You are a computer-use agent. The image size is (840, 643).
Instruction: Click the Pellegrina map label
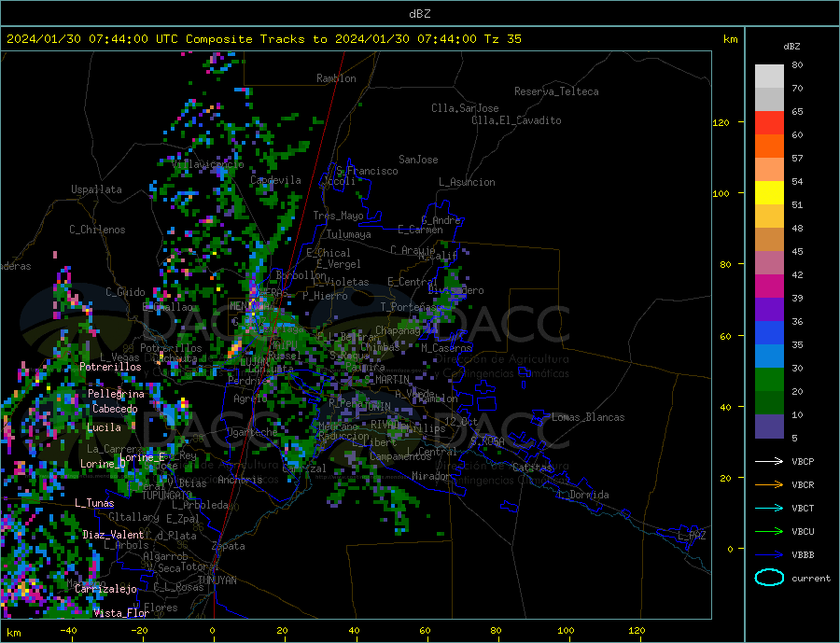click(x=116, y=394)
